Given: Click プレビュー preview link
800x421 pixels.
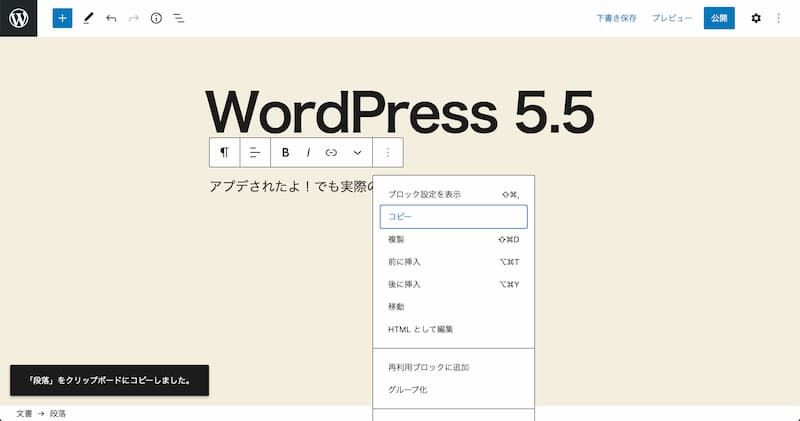Looking at the screenshot, I should [672, 18].
